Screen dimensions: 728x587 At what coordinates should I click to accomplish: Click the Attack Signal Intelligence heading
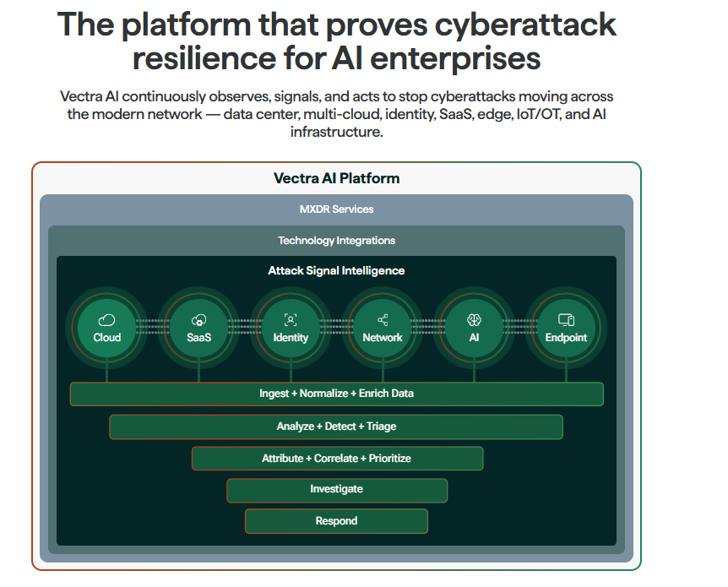(x=337, y=271)
